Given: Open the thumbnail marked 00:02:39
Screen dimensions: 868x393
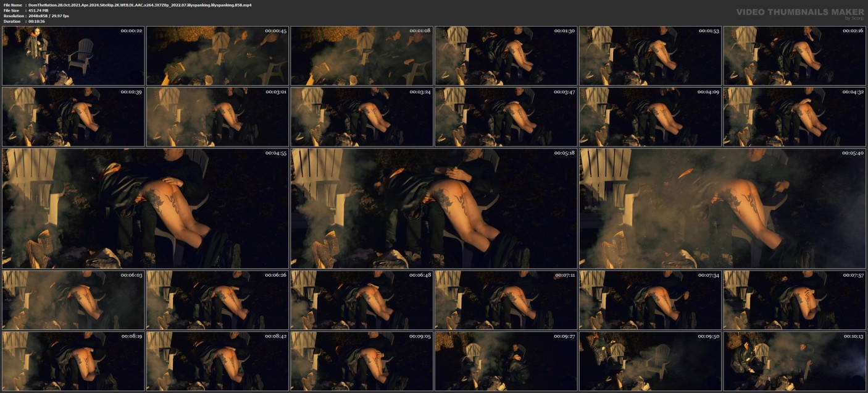Looking at the screenshot, I should [73, 117].
